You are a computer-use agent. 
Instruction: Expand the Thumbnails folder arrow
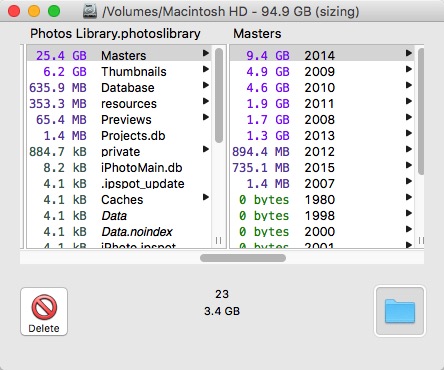206,69
